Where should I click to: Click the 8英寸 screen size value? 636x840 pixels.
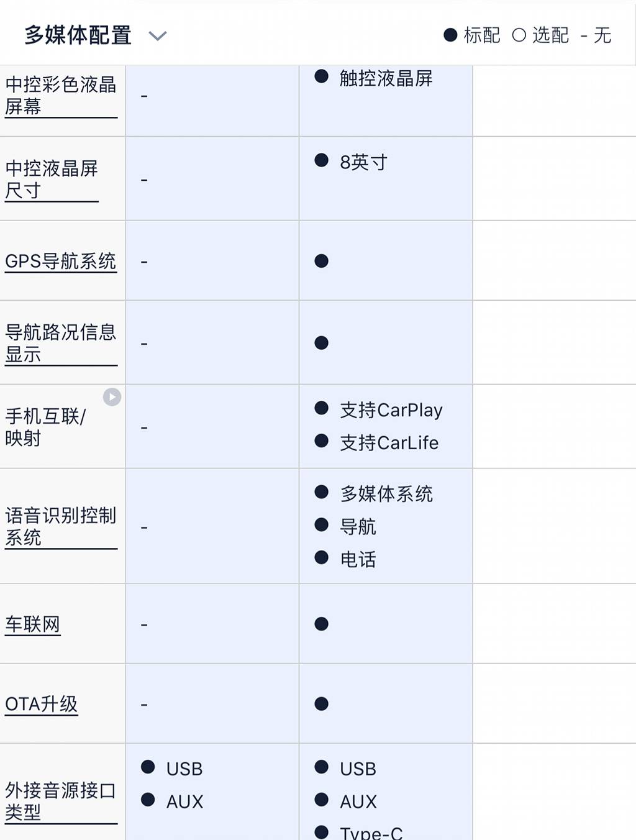pos(363,162)
